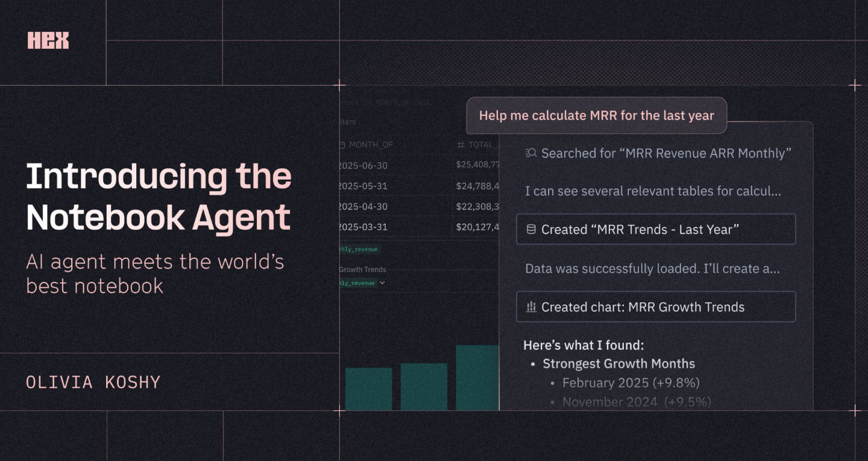Click the "Here's what I found:" heading
The image size is (868, 461).
[x=583, y=345]
